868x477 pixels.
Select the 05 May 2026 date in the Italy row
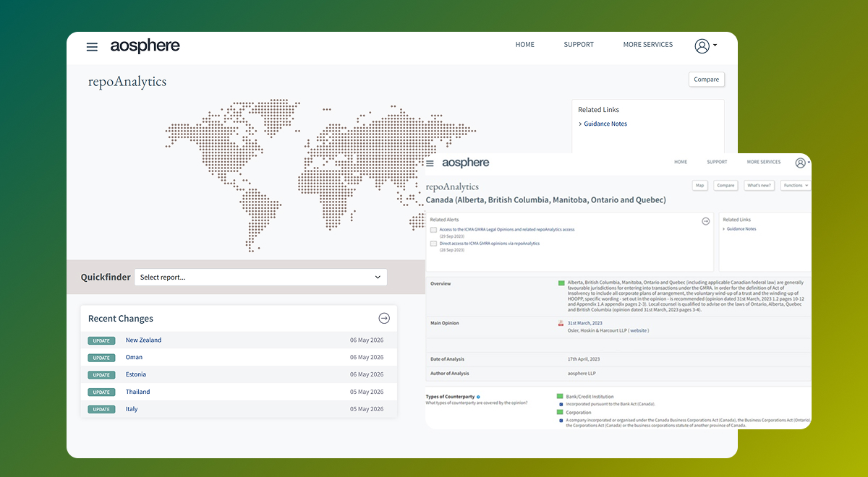point(367,410)
